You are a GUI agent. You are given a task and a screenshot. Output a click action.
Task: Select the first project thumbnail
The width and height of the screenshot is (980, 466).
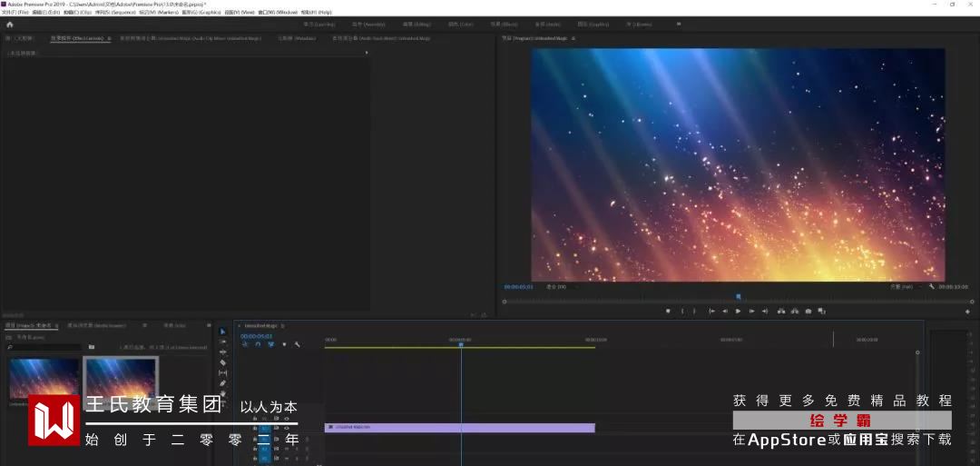coord(44,379)
